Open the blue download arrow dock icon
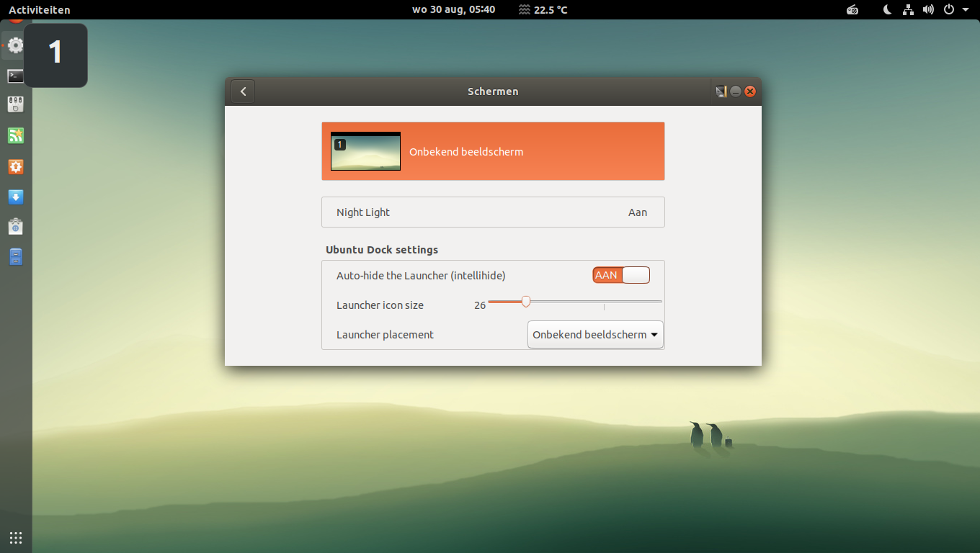The image size is (980, 553). [16, 197]
